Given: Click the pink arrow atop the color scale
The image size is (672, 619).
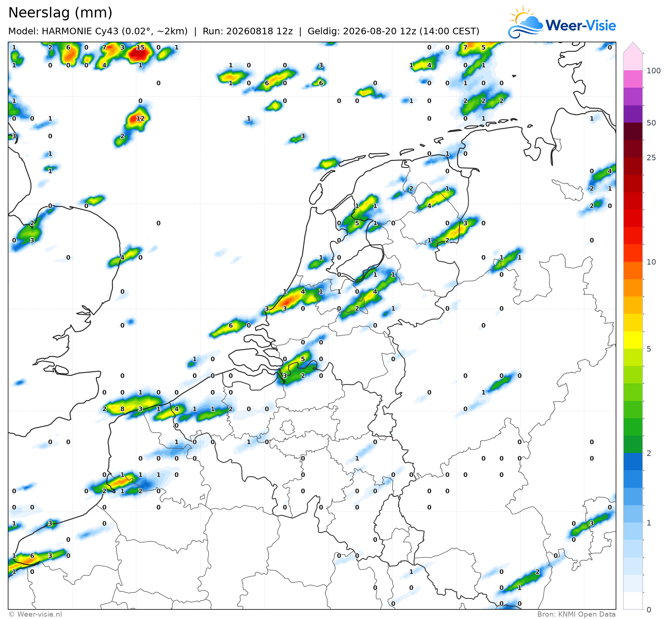Looking at the screenshot, I should click(633, 48).
